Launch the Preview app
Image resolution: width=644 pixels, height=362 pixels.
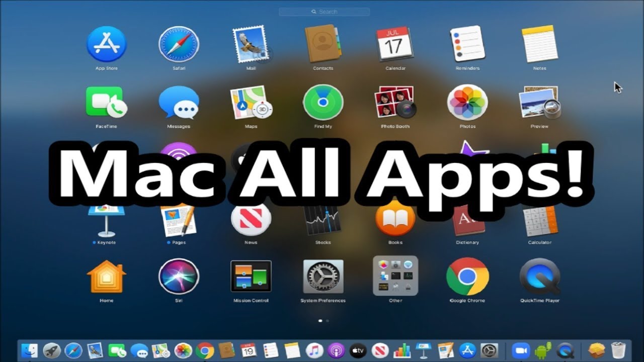539,102
